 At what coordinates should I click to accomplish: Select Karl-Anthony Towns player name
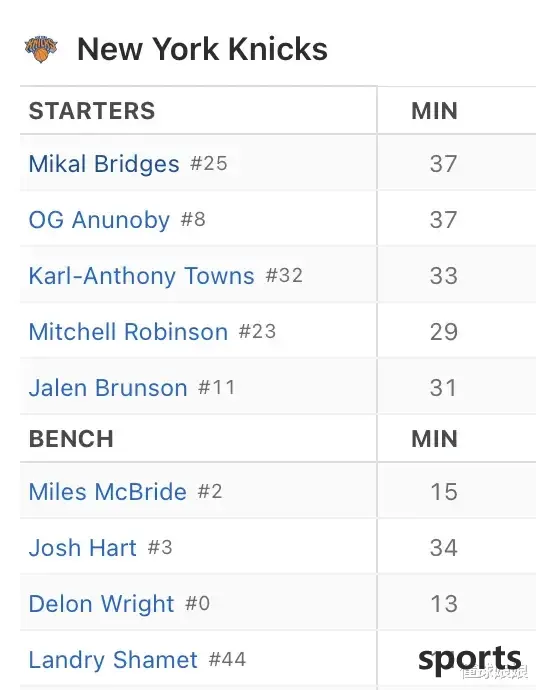click(x=142, y=275)
